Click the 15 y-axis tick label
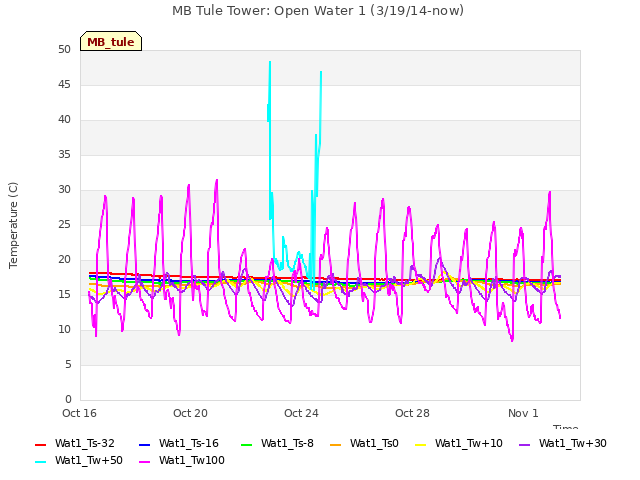640x480 pixels. pos(64,295)
